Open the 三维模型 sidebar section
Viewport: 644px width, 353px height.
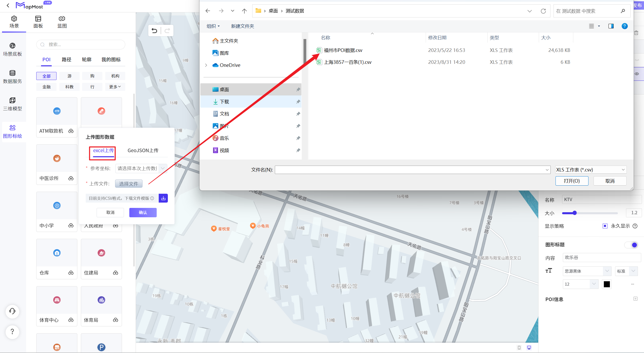tap(12, 104)
